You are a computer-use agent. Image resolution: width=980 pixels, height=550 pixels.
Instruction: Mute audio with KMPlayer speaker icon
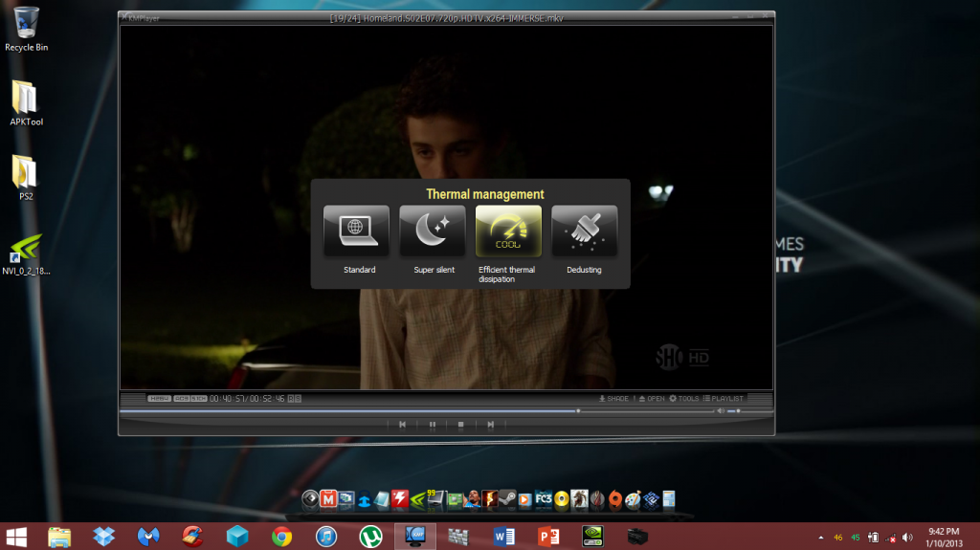(x=721, y=410)
